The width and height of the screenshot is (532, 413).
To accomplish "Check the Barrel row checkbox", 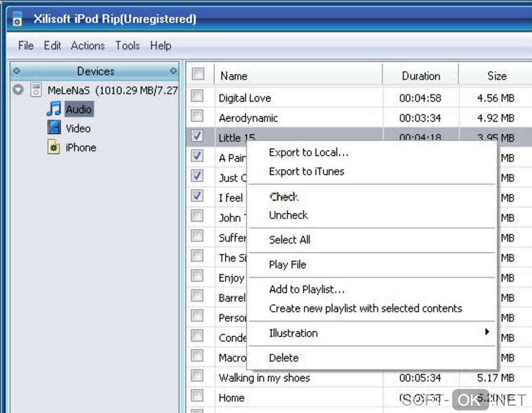I will coord(197,296).
